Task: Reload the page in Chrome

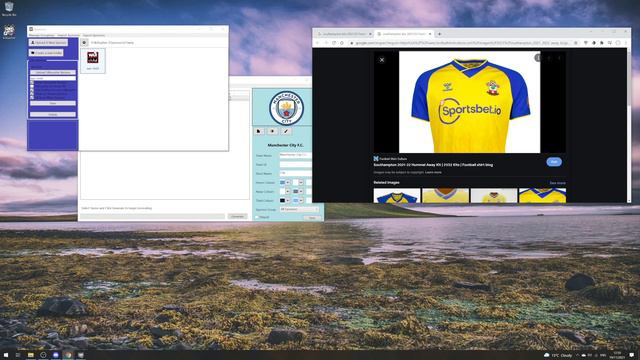Action: (333, 43)
